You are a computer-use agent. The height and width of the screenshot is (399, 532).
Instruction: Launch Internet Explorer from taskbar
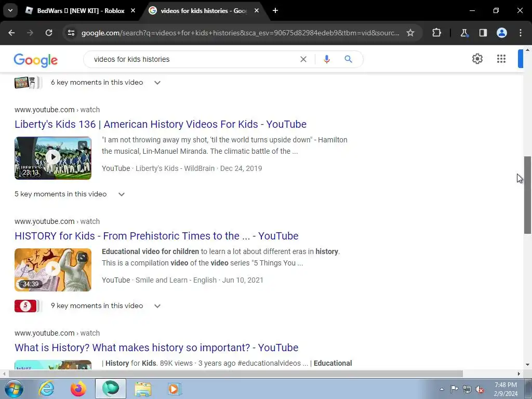click(46, 389)
